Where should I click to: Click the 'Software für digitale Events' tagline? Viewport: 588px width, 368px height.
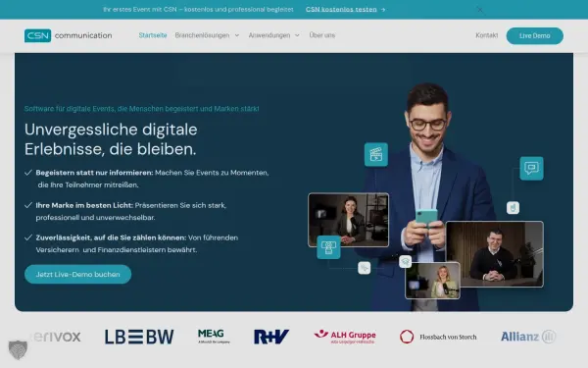[142, 109]
